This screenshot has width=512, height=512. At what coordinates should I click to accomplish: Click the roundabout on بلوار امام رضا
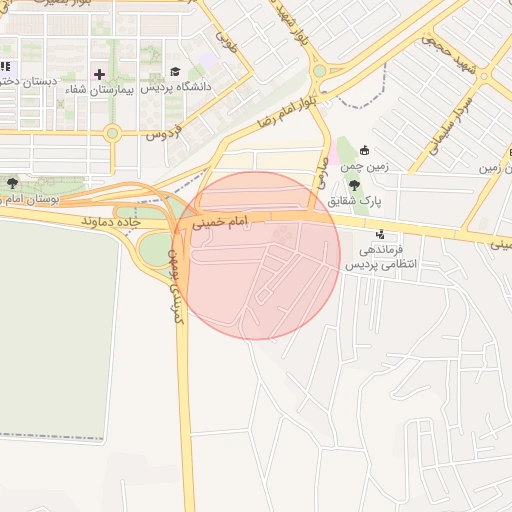tap(319, 71)
